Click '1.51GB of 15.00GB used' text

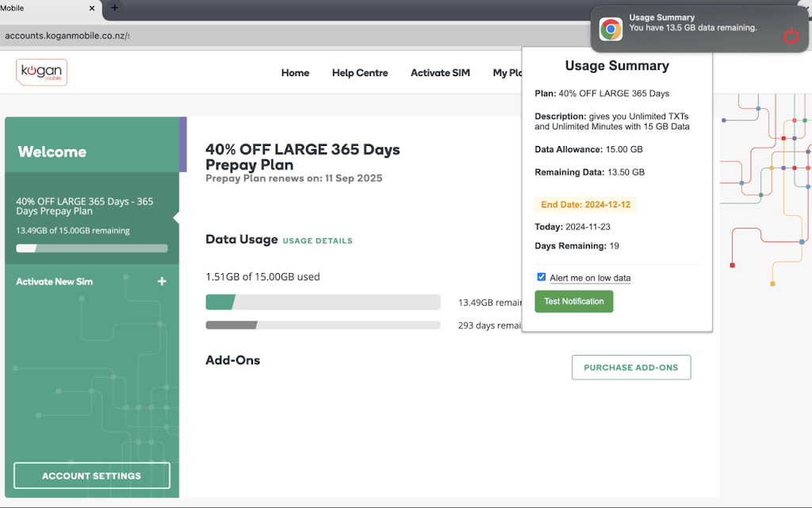point(262,277)
